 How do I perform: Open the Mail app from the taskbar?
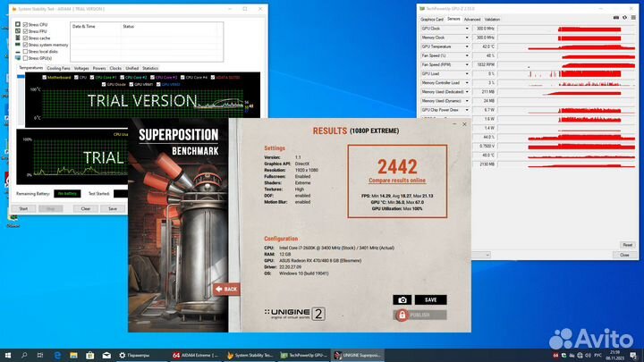pyautogui.click(x=106, y=356)
